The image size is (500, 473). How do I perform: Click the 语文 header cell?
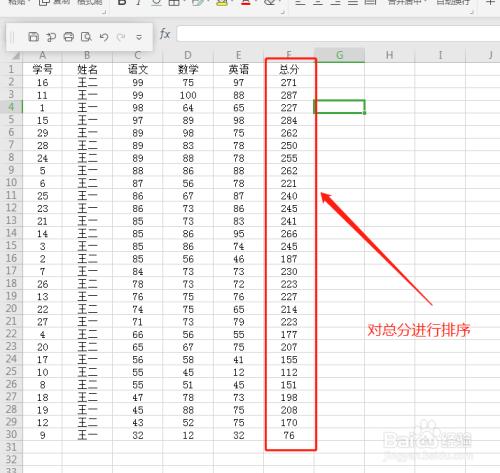click(138, 69)
